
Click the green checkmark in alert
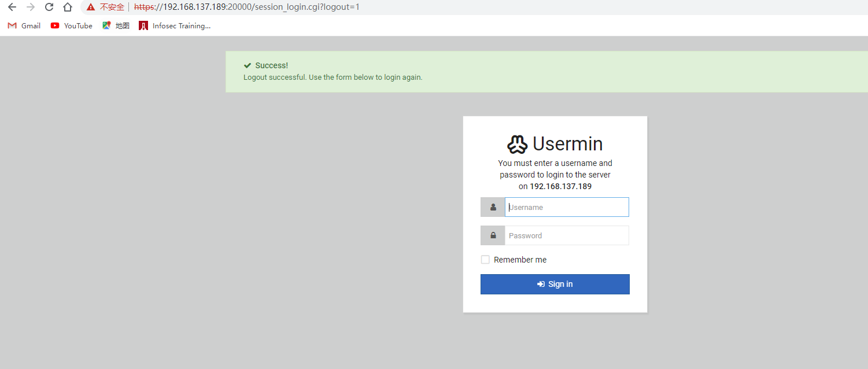tap(248, 65)
